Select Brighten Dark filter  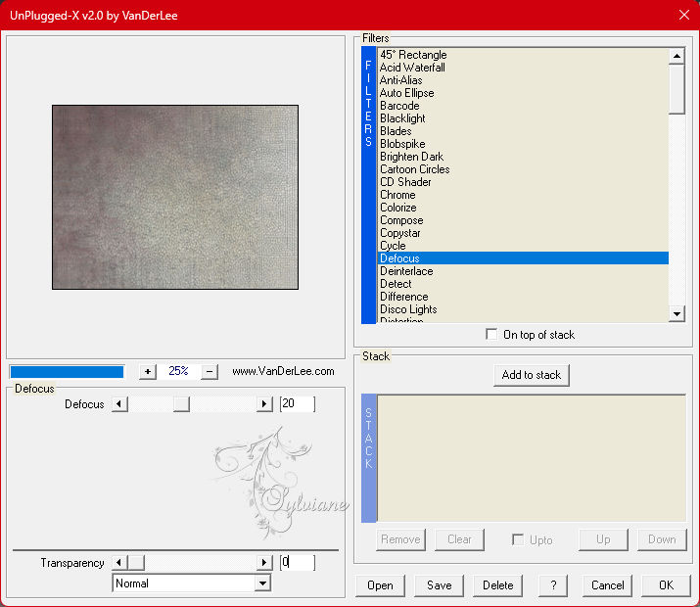[x=523, y=157]
